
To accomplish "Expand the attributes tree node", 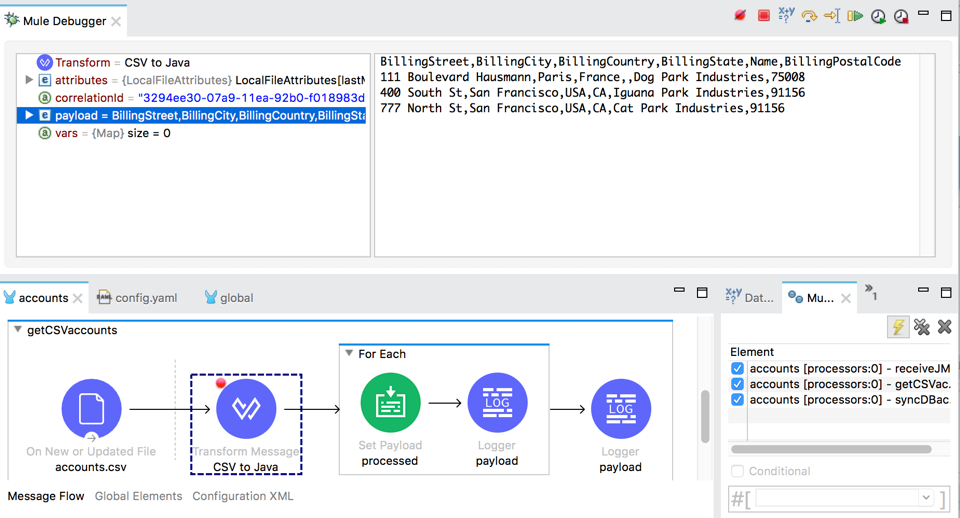I will coord(28,80).
